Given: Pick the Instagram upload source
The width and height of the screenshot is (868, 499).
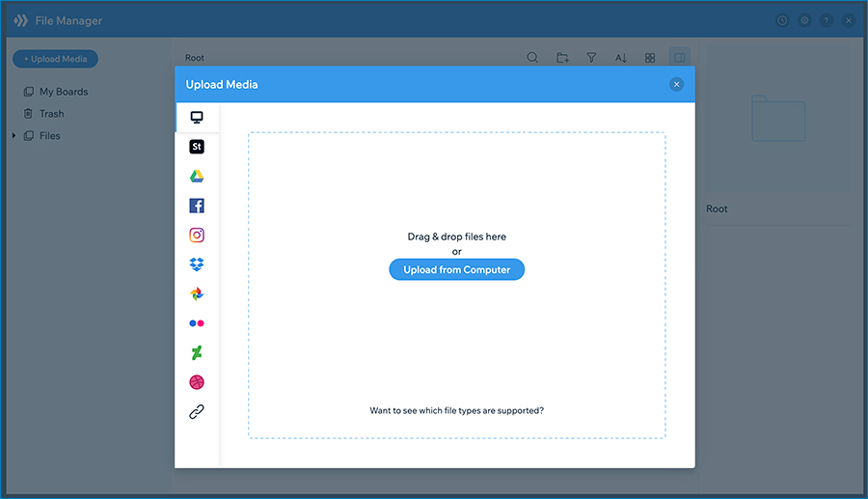Looking at the screenshot, I should pos(197,235).
